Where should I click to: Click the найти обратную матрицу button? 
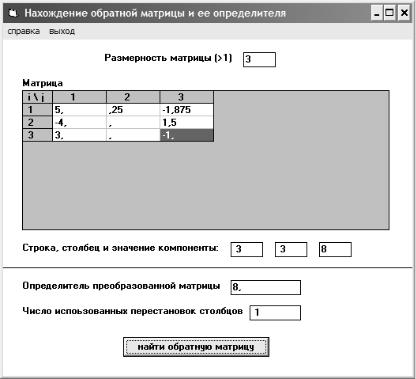[x=196, y=347]
